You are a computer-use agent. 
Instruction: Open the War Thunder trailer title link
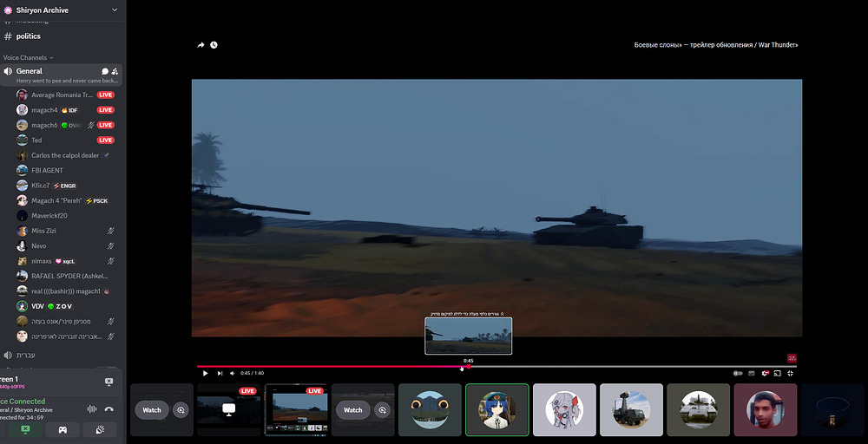716,45
